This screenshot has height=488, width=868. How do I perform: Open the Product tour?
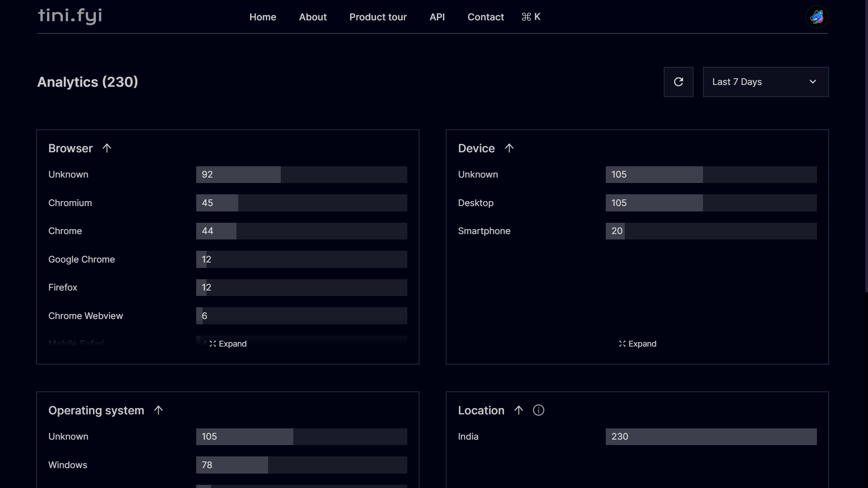coord(378,17)
